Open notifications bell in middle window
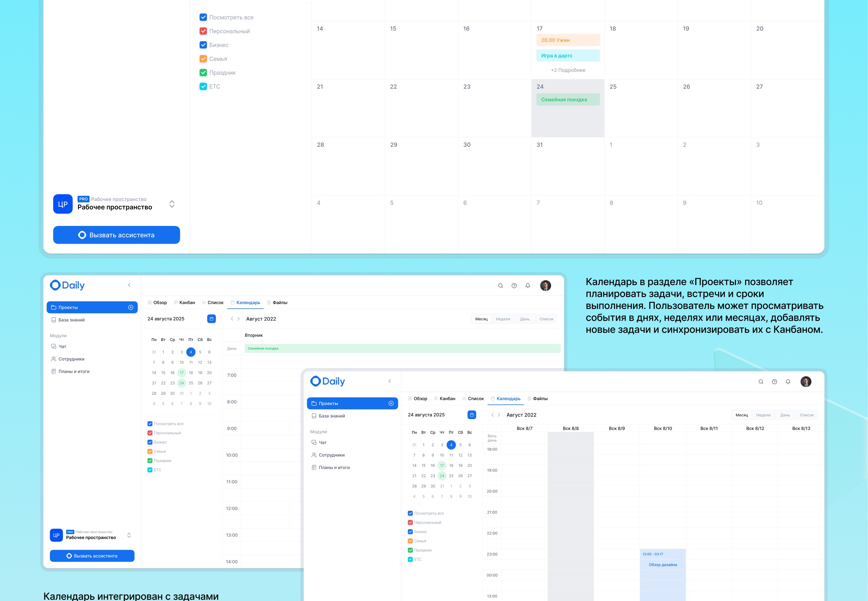 click(x=527, y=286)
